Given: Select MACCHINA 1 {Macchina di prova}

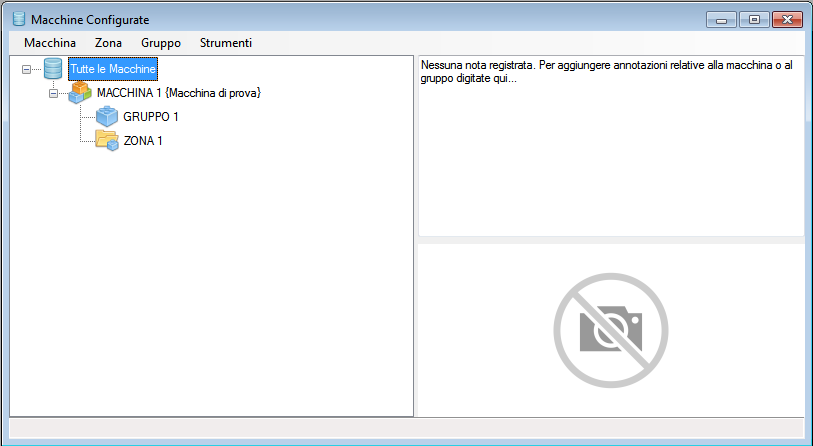Looking at the screenshot, I should [x=179, y=93].
